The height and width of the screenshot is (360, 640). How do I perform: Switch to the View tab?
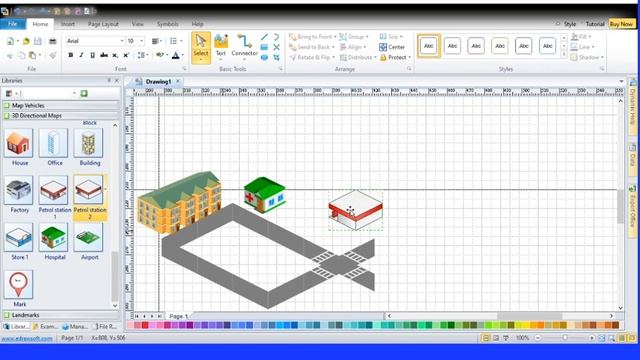coord(138,24)
